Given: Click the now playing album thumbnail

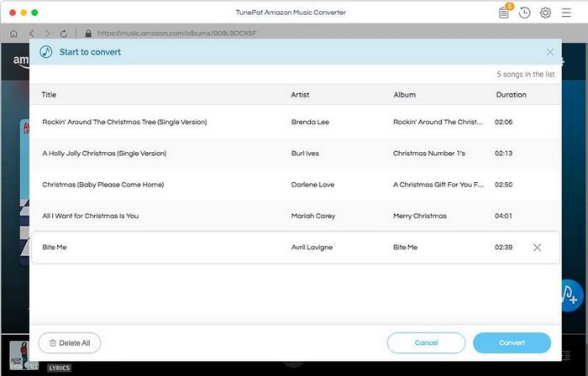Looking at the screenshot, I should [23, 355].
